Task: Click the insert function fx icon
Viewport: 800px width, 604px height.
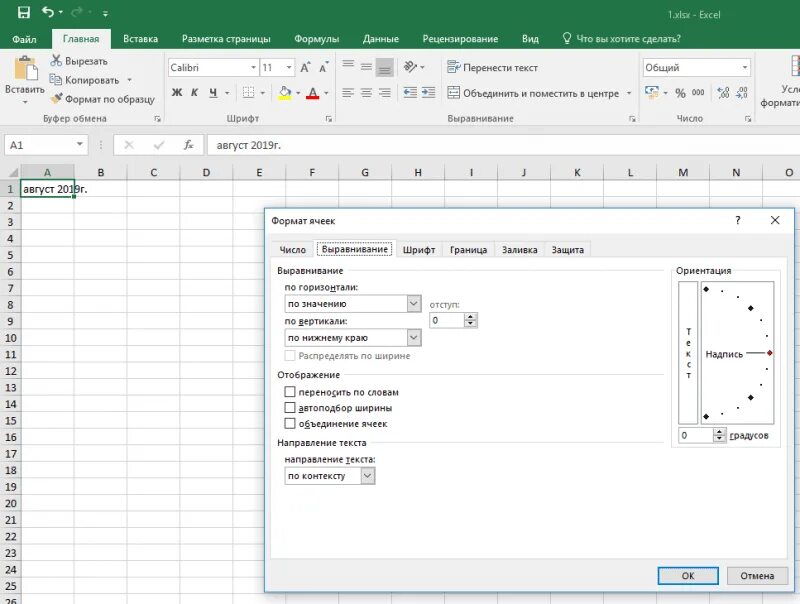Action: pyautogui.click(x=189, y=145)
